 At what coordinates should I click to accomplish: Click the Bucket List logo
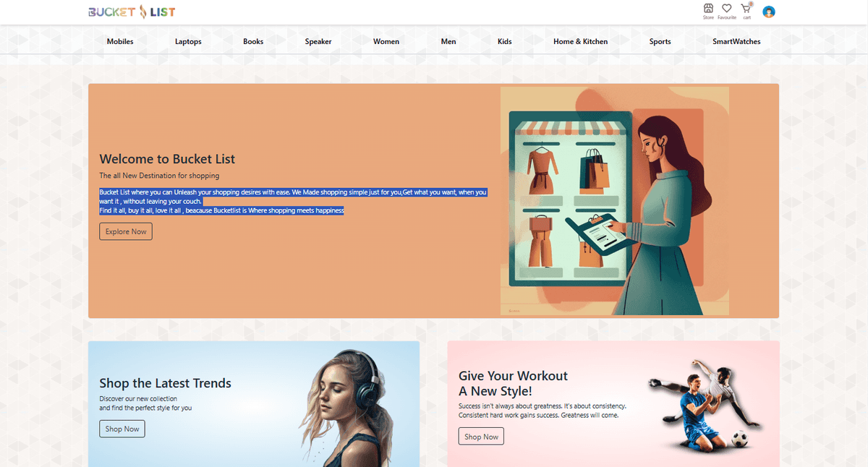[132, 12]
